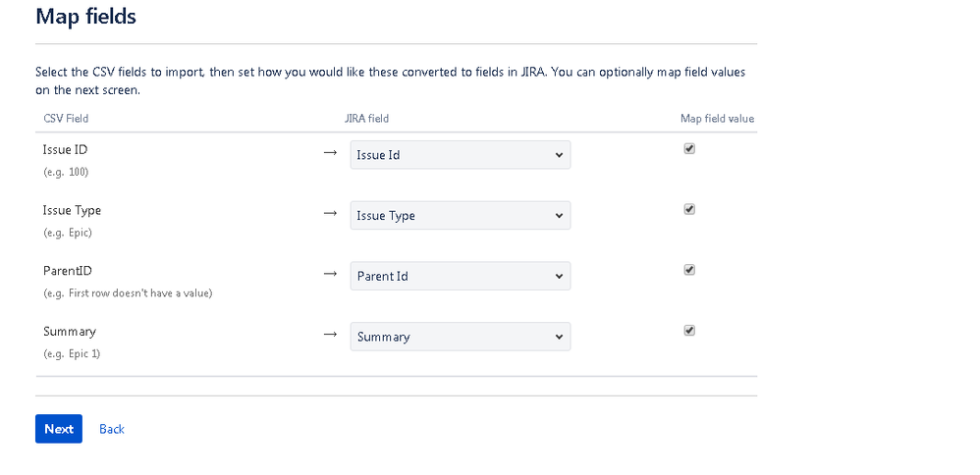Viewport: 980px width, 475px height.
Task: Click the arrow icon beside ParentID
Action: point(330,274)
